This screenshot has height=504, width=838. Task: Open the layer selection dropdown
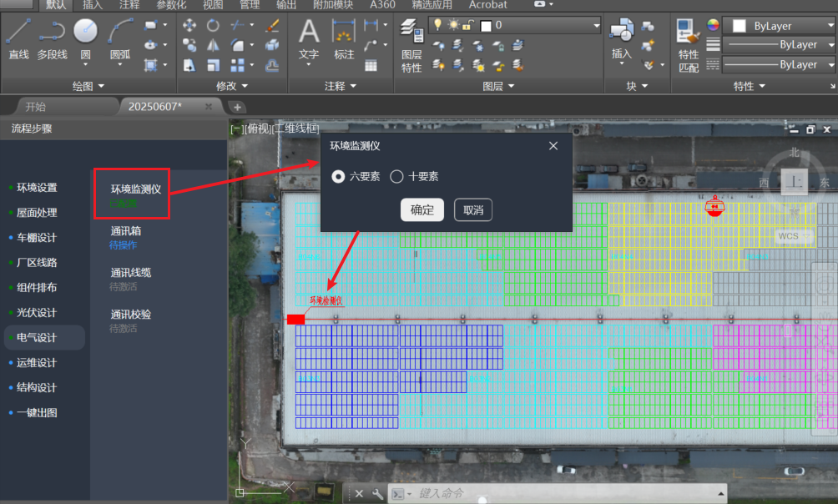point(596,26)
